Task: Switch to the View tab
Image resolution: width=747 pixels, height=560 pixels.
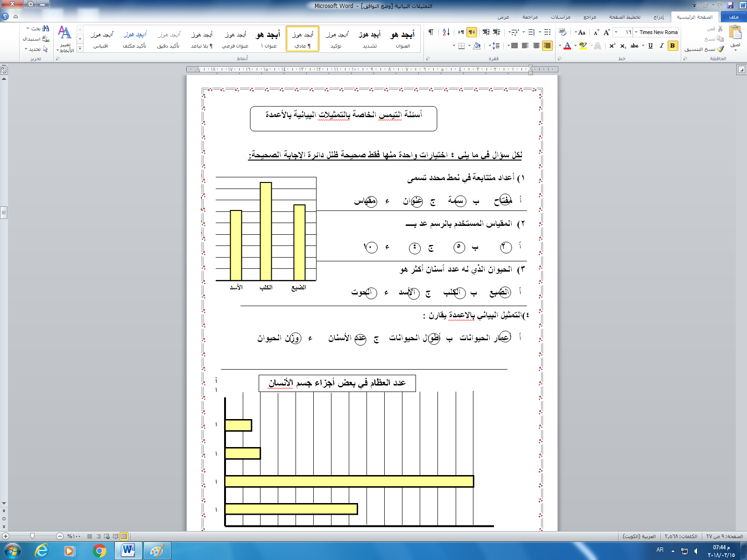Action: pos(503,17)
